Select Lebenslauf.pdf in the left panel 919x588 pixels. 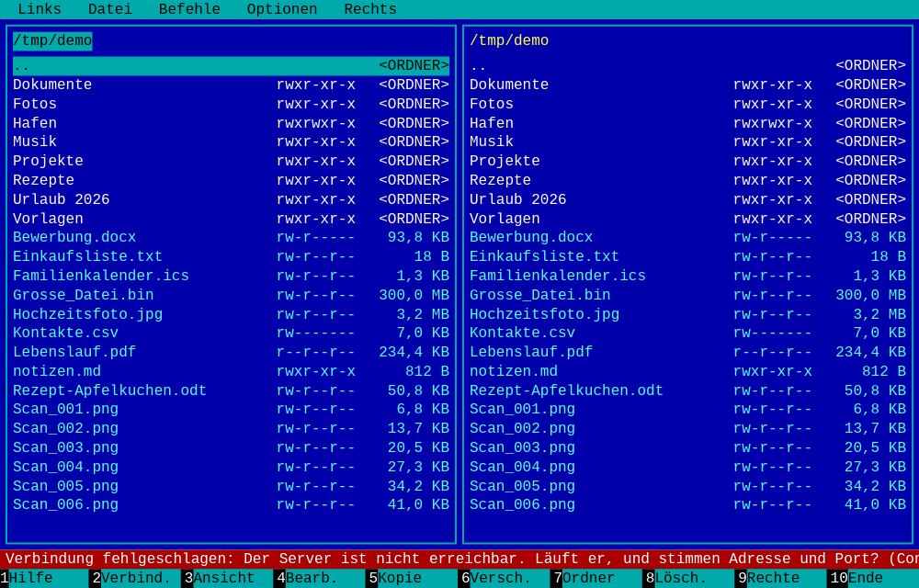click(231, 352)
